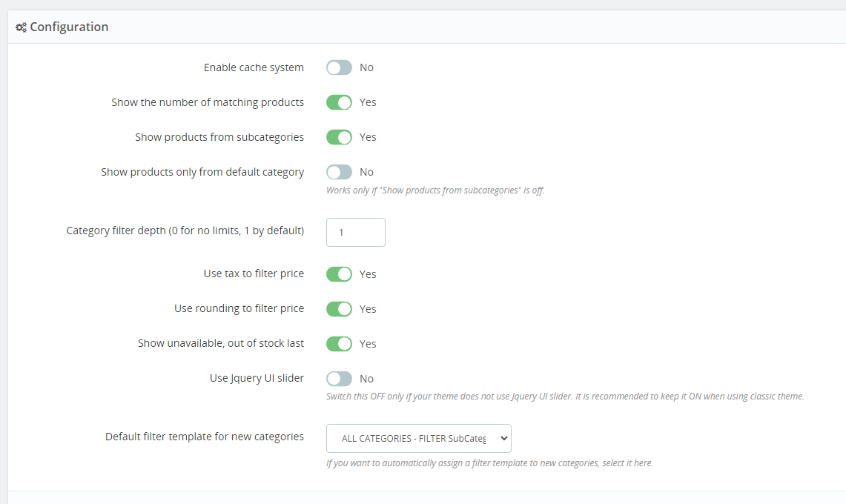
Task: Click the Enable cache system label
Action: (x=254, y=67)
